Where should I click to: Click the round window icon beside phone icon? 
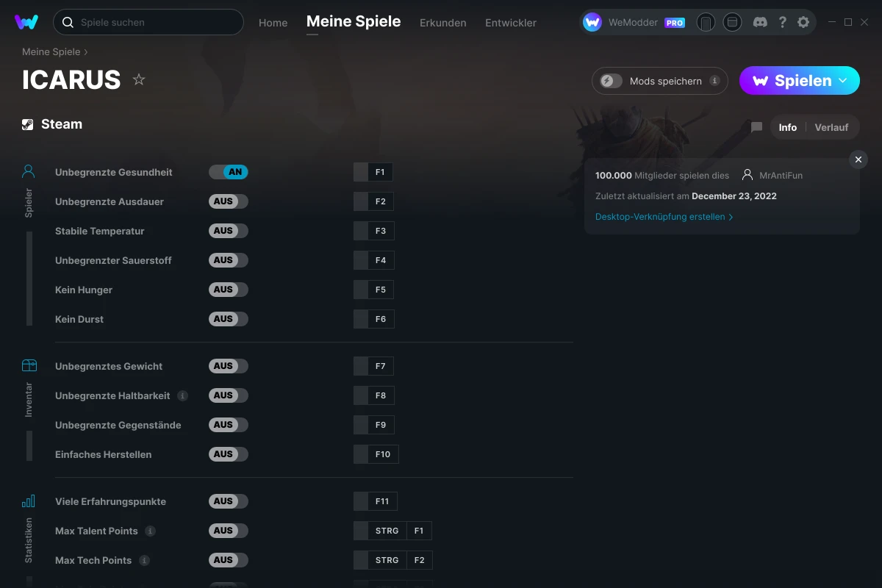732,22
